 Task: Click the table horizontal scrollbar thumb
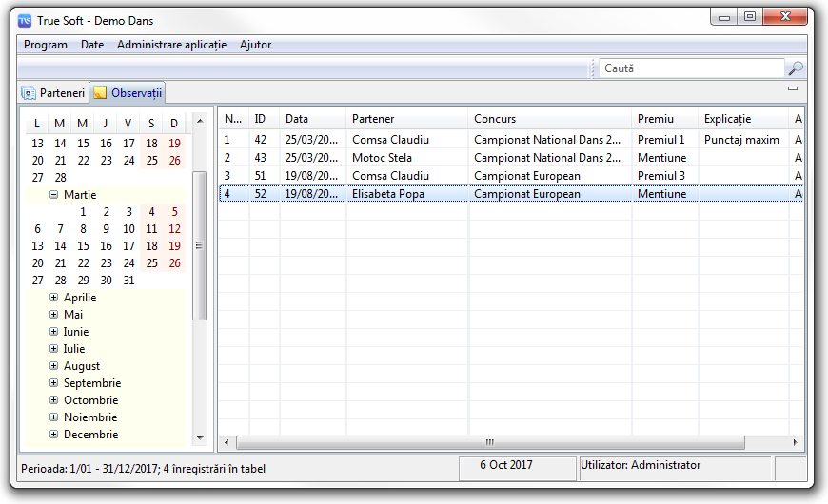(489, 443)
